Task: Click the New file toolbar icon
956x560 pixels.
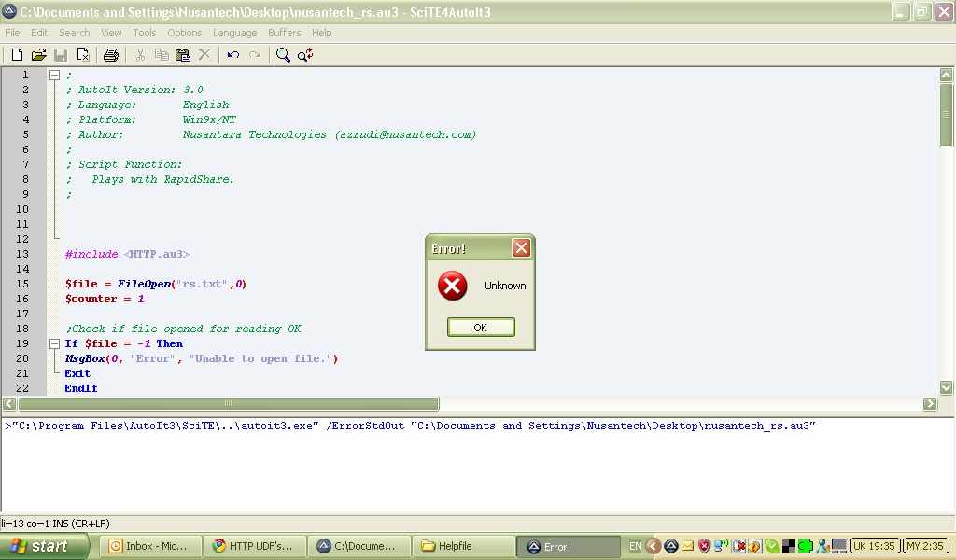Action: pos(17,55)
